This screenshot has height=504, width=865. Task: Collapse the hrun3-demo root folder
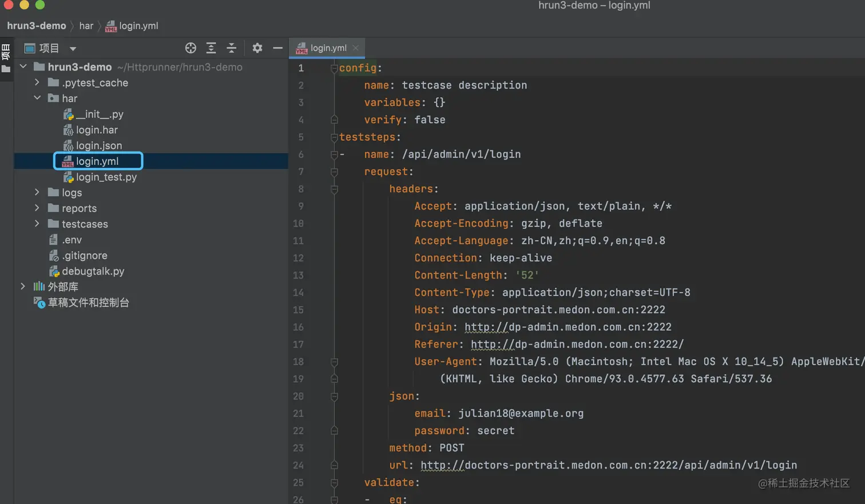tap(23, 67)
